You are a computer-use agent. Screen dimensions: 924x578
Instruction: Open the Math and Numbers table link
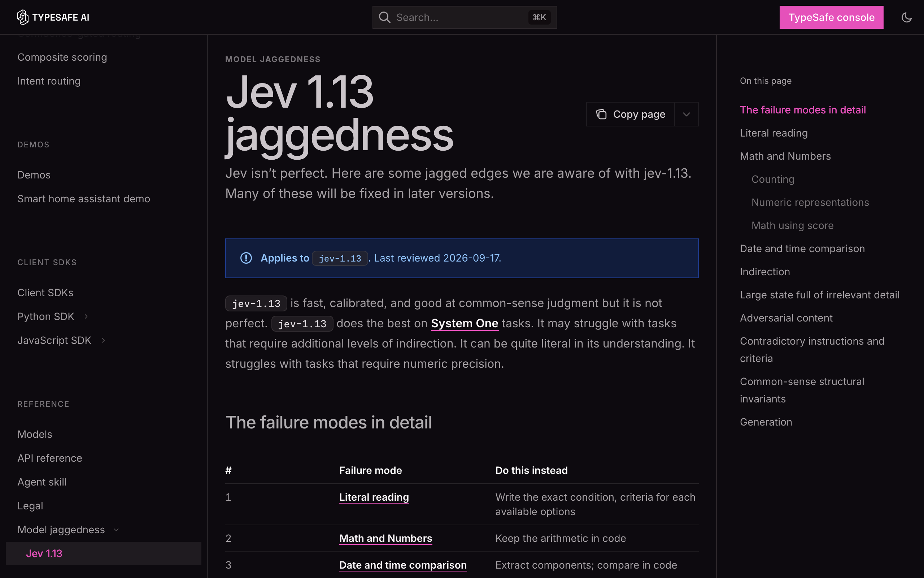[385, 538]
